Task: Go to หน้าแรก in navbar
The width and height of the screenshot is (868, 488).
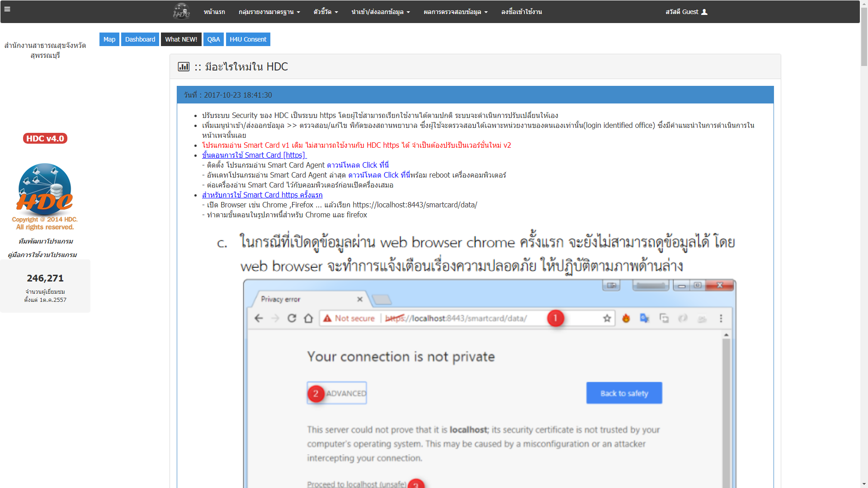Action: [x=214, y=12]
